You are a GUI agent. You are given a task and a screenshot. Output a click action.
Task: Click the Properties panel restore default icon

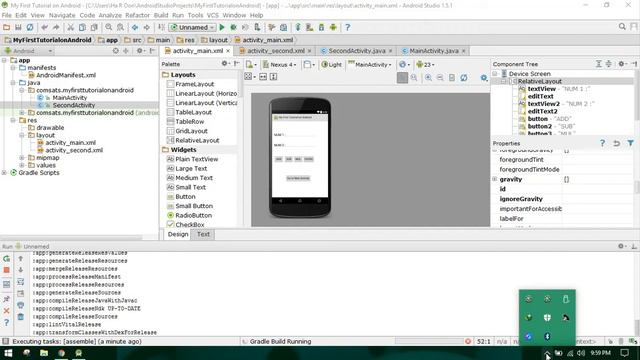point(616,143)
